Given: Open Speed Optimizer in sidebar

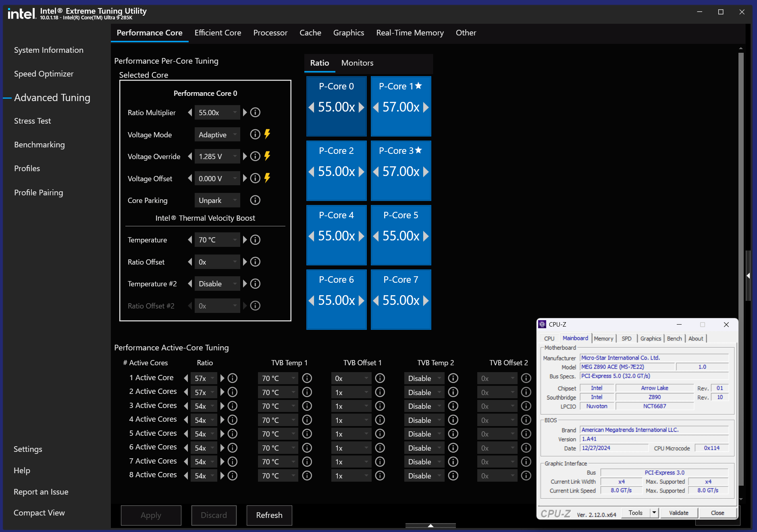Looking at the screenshot, I should point(44,74).
